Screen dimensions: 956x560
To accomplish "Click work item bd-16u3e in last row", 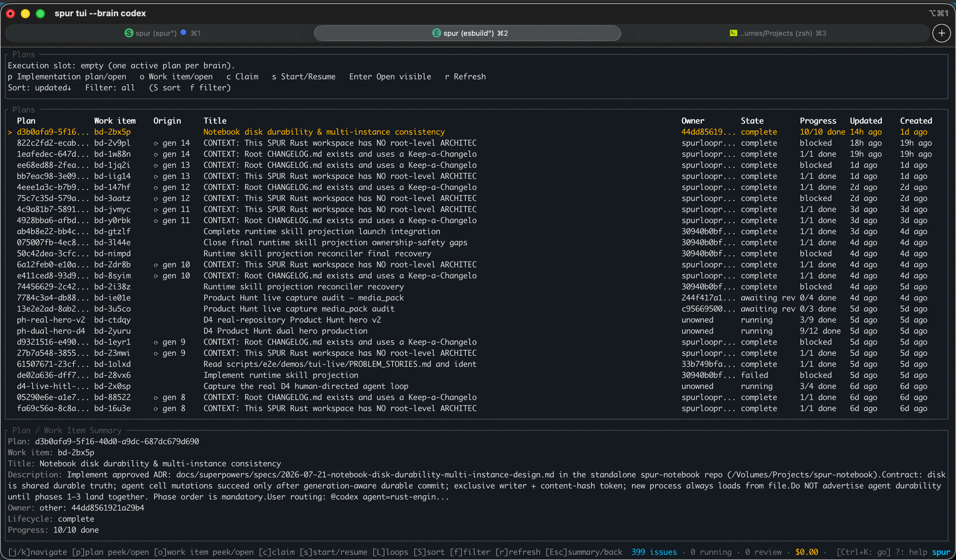I will pos(112,408).
